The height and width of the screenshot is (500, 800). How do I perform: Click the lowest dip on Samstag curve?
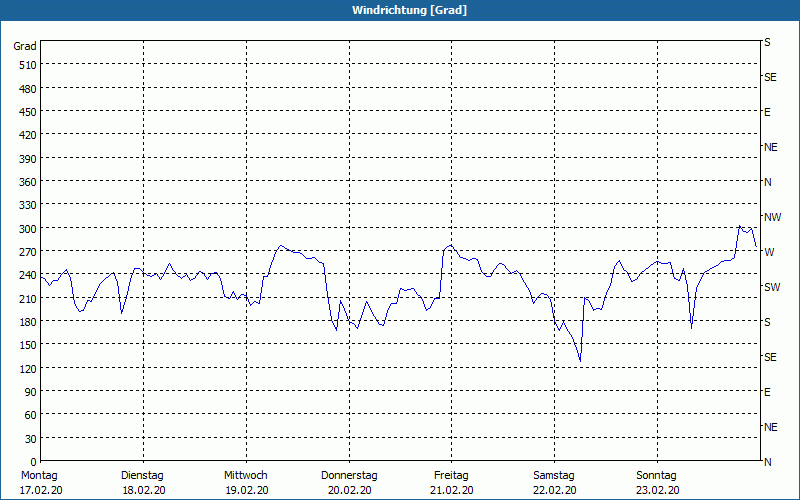[580, 361]
